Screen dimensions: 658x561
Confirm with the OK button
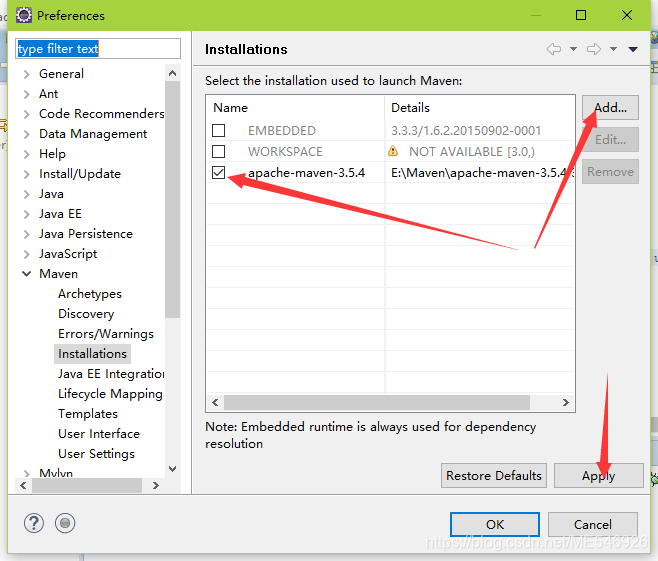pos(495,524)
